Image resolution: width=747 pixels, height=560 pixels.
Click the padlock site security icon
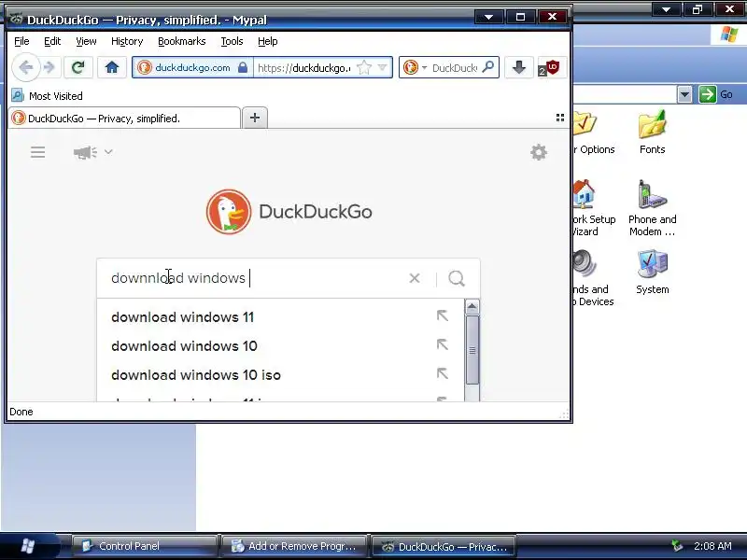click(x=243, y=67)
